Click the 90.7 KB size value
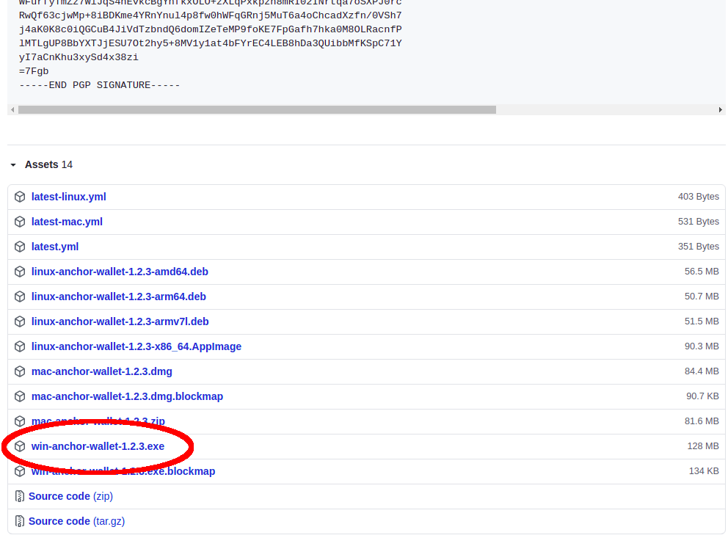The image size is (728, 560). pos(702,396)
